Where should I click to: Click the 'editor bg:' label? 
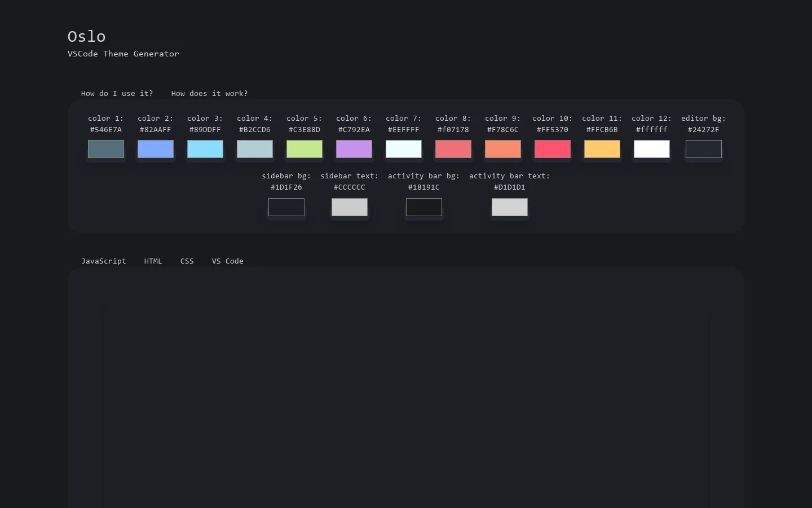pos(704,118)
